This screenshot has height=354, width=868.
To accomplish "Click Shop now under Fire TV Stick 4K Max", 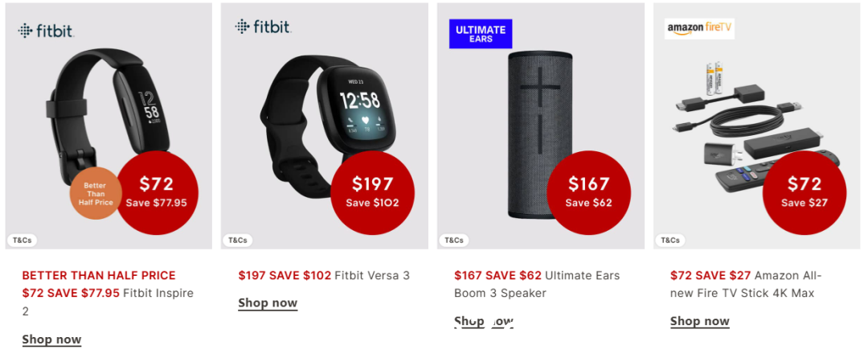I will coord(700,321).
